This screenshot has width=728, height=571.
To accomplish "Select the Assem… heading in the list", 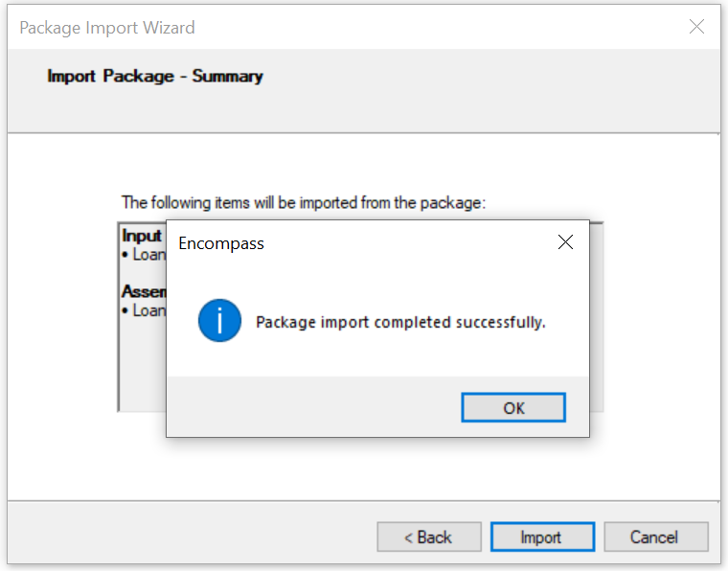I will pos(144,291).
